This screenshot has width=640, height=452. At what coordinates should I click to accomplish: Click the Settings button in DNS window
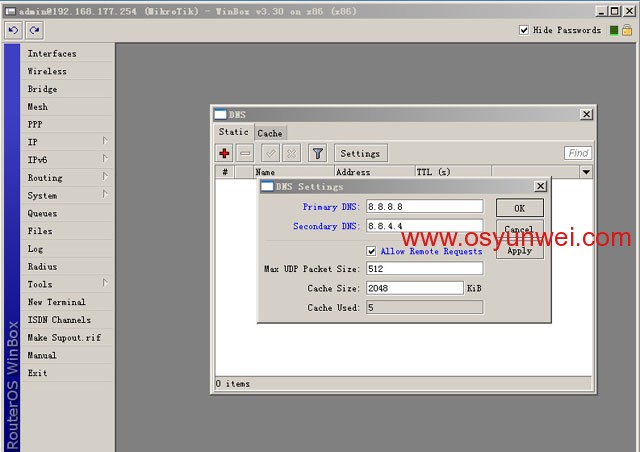360,154
